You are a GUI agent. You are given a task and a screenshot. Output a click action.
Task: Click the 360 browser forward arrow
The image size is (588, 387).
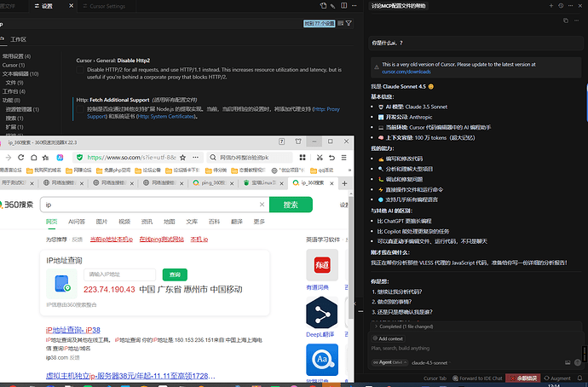(x=9, y=158)
